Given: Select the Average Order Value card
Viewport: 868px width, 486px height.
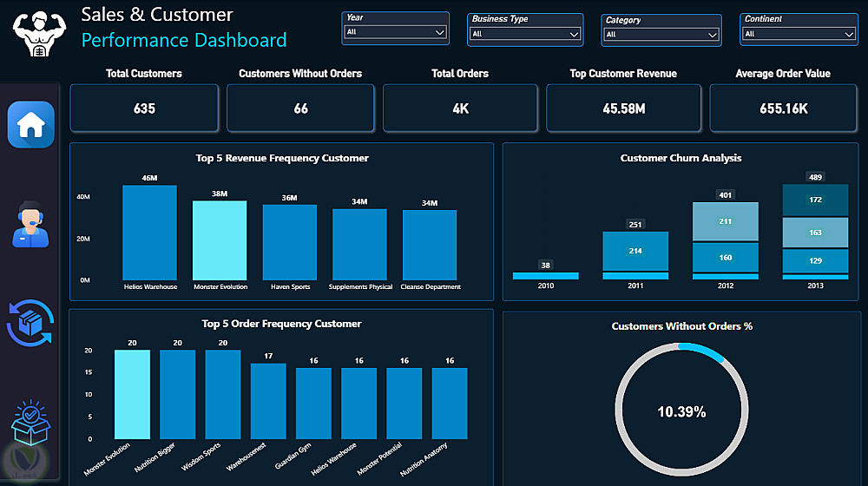Looking at the screenshot, I should (x=783, y=108).
